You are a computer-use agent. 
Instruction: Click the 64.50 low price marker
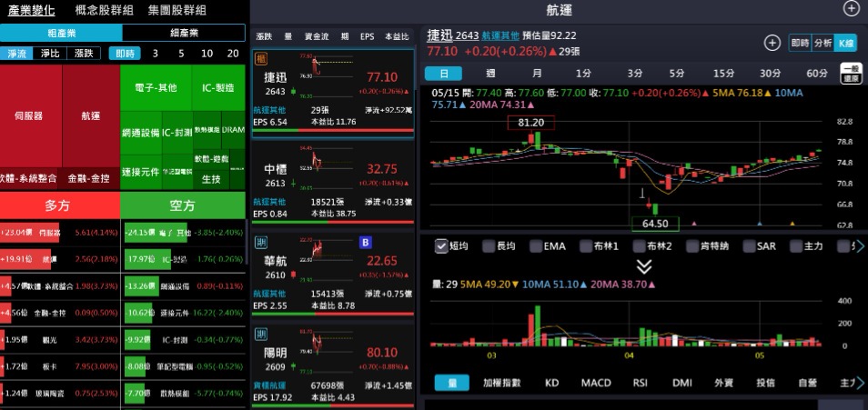click(655, 224)
